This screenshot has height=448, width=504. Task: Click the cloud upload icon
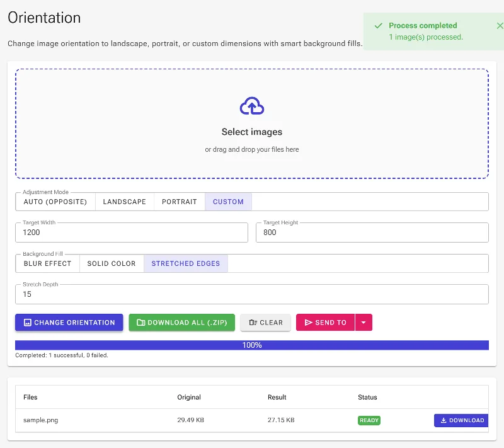point(251,106)
